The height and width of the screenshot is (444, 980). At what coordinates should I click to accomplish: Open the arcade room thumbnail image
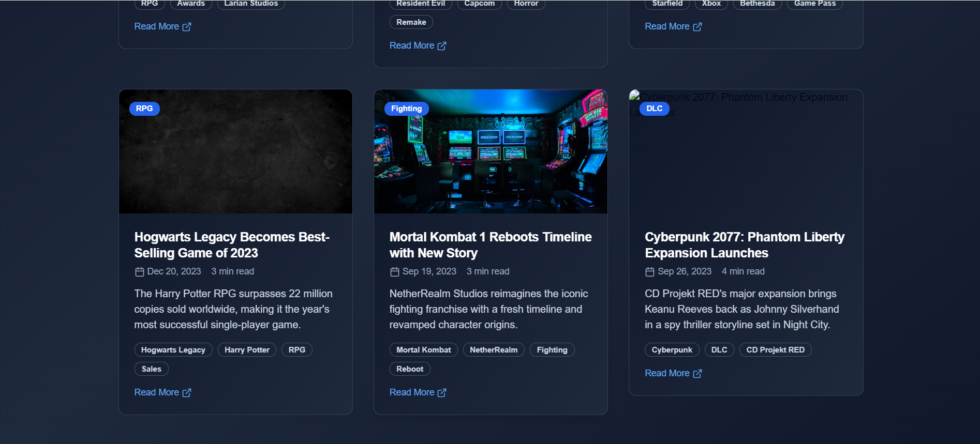pyautogui.click(x=491, y=151)
